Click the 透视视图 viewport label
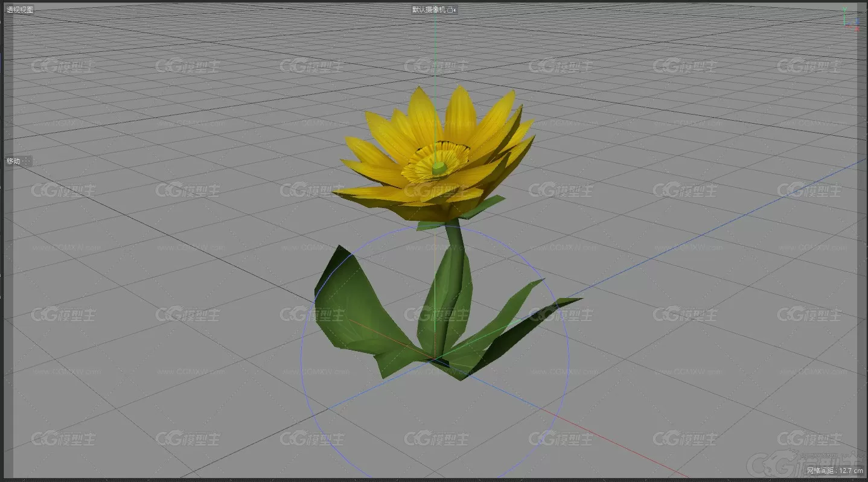Viewport: 868px width, 482px height. 20,10
